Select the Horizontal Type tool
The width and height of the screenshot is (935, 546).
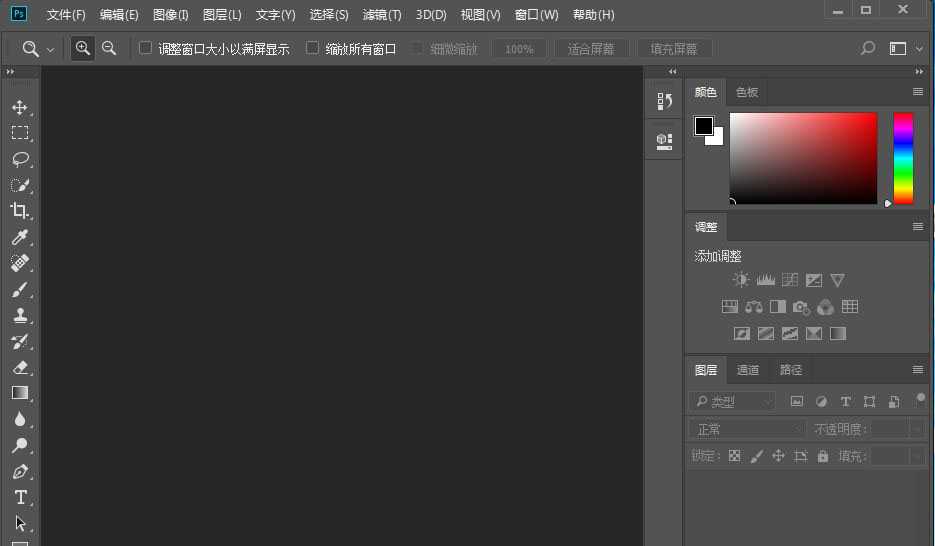click(19, 498)
